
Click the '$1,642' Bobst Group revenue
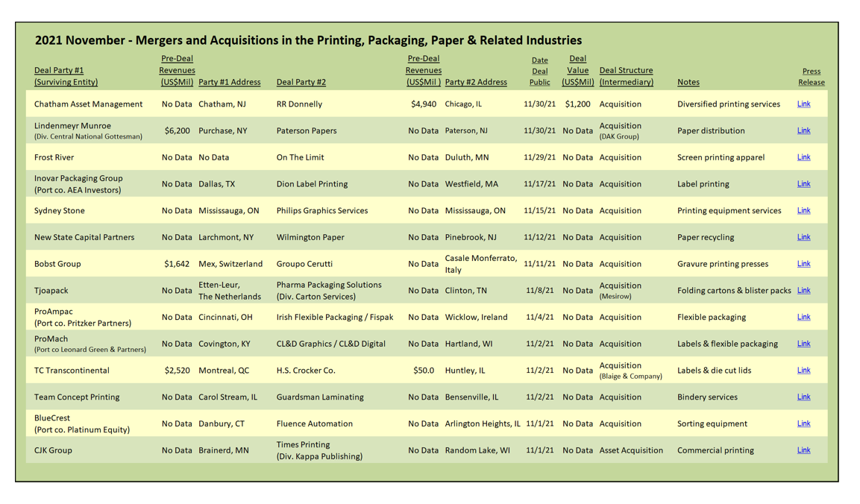(177, 264)
